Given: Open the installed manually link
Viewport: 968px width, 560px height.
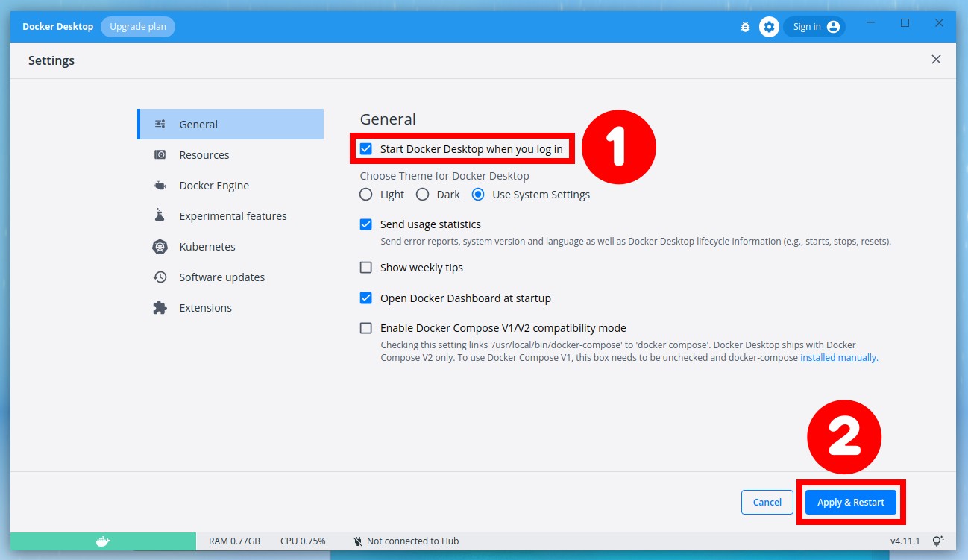Looking at the screenshot, I should click(x=839, y=358).
